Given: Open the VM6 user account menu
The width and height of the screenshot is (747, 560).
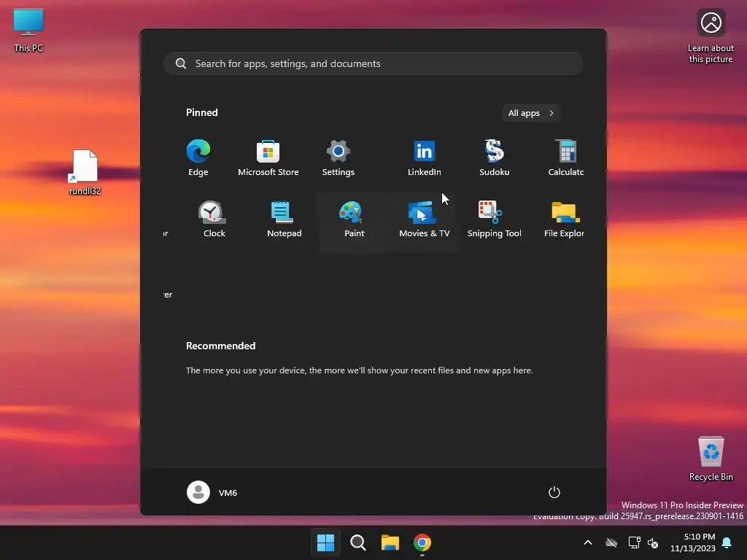Looking at the screenshot, I should pos(212,492).
